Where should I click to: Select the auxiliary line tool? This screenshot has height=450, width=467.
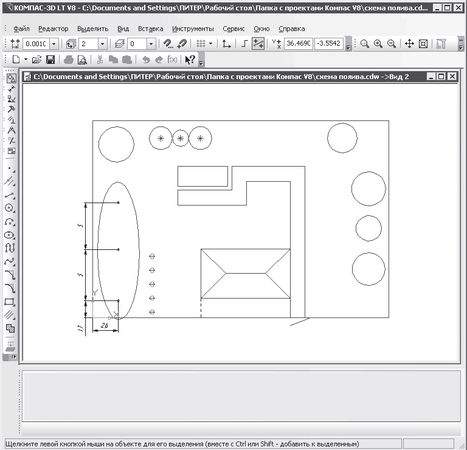10,181
